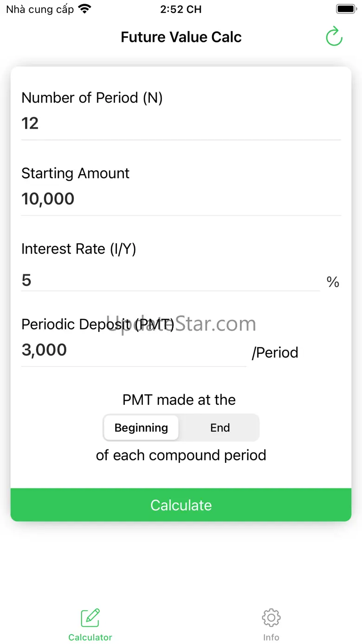
Task: Tap the Calculator pencil icon
Action: pos(90,618)
